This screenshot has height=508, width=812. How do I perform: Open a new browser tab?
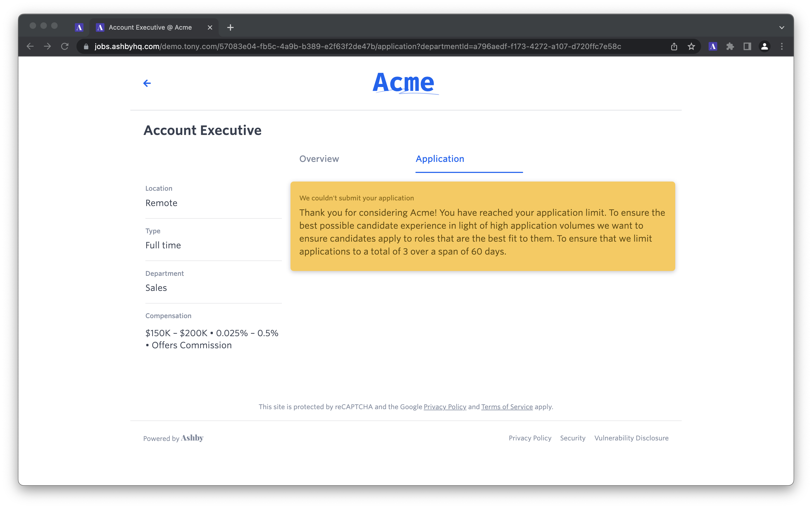pyautogui.click(x=230, y=27)
